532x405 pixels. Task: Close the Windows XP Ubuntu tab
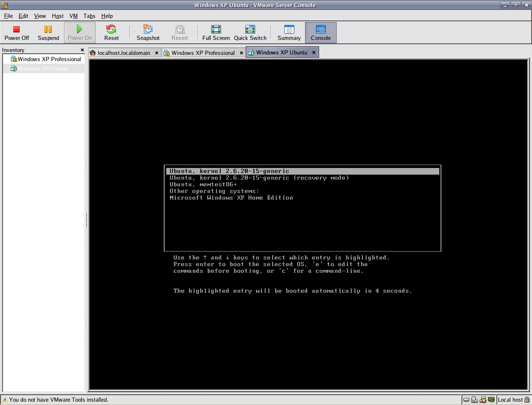314,52
